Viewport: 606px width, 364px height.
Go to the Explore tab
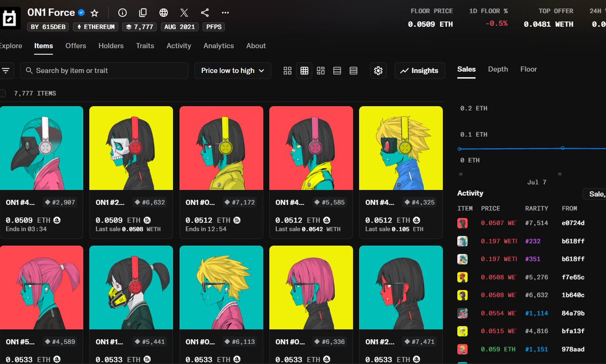(x=11, y=45)
